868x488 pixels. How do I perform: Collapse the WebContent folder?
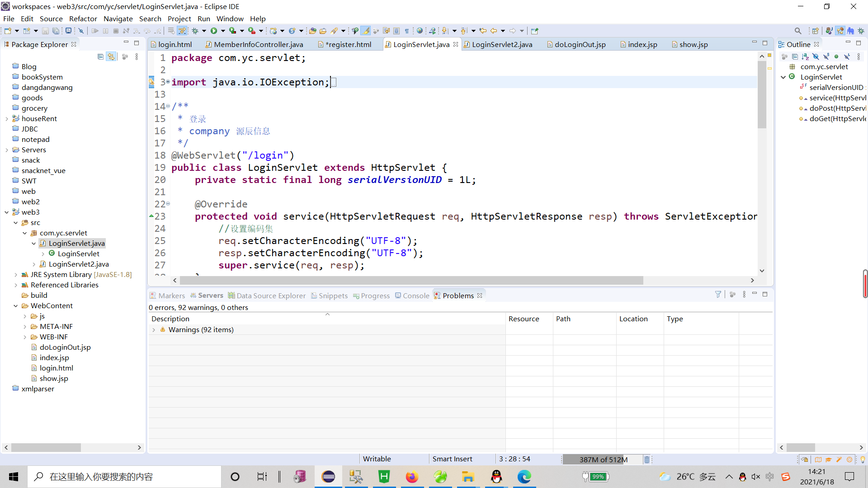[16, 306]
